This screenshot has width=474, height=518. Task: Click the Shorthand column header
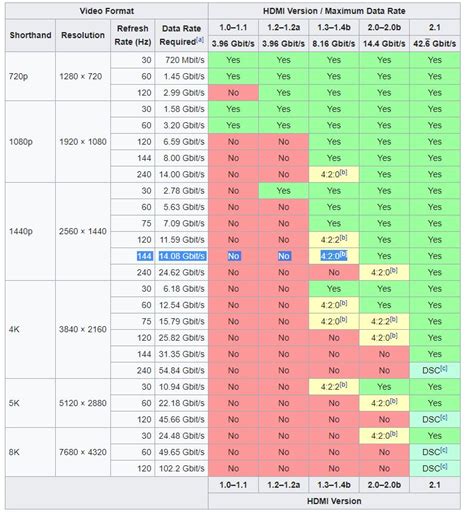[30, 35]
